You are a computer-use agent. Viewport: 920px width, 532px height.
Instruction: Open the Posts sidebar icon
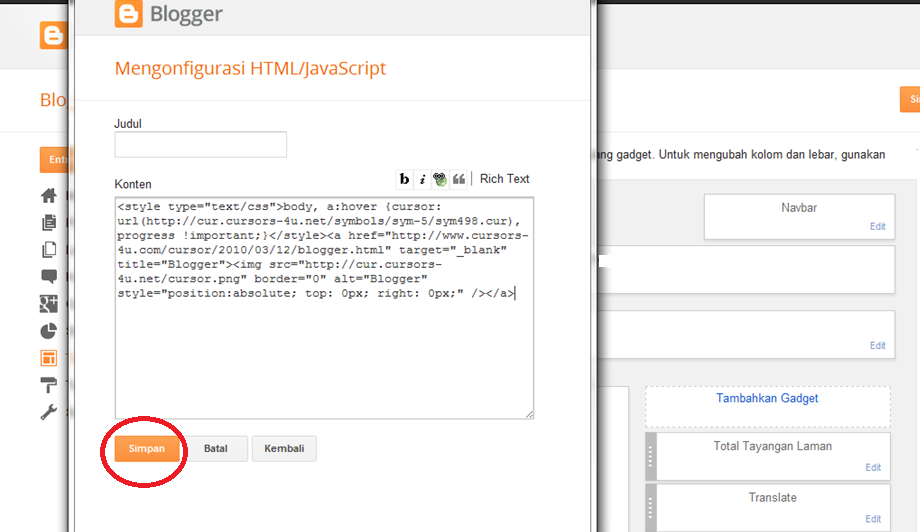[x=49, y=222]
